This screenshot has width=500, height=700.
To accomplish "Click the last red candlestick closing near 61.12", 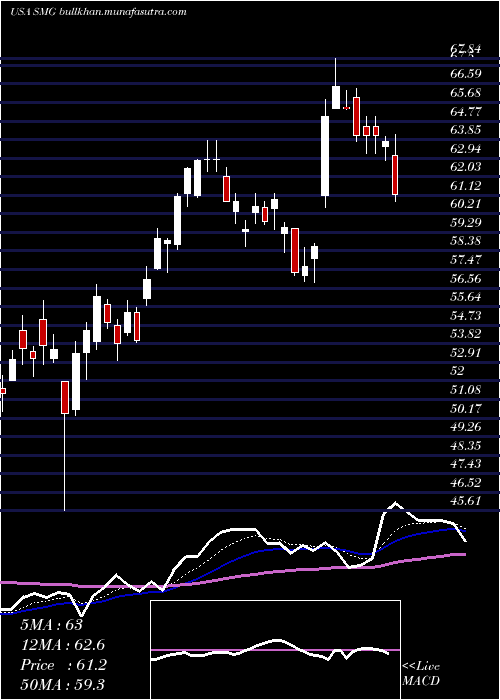I will pyautogui.click(x=395, y=175).
